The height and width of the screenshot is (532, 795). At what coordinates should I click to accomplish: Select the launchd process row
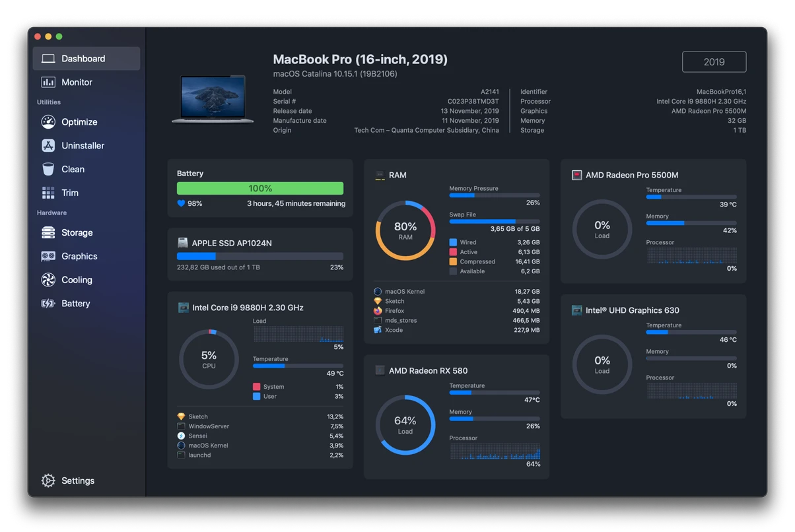point(260,456)
